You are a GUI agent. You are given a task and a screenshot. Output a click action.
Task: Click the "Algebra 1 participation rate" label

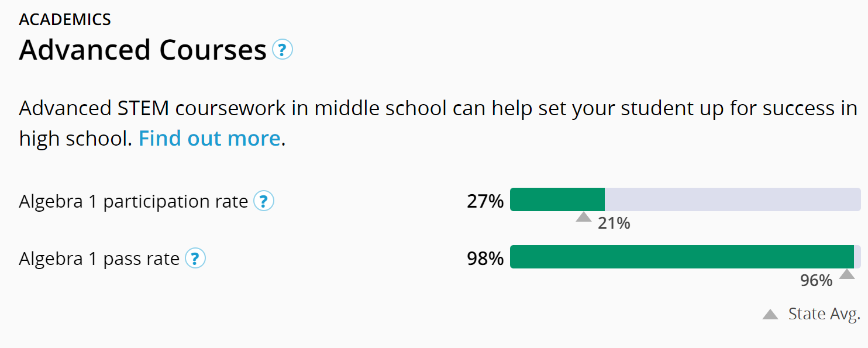[133, 201]
